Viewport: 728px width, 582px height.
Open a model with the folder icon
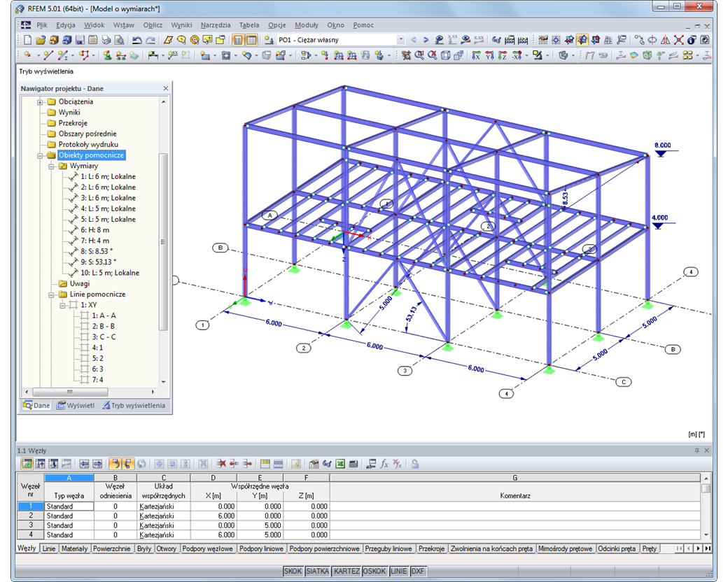[x=41, y=40]
